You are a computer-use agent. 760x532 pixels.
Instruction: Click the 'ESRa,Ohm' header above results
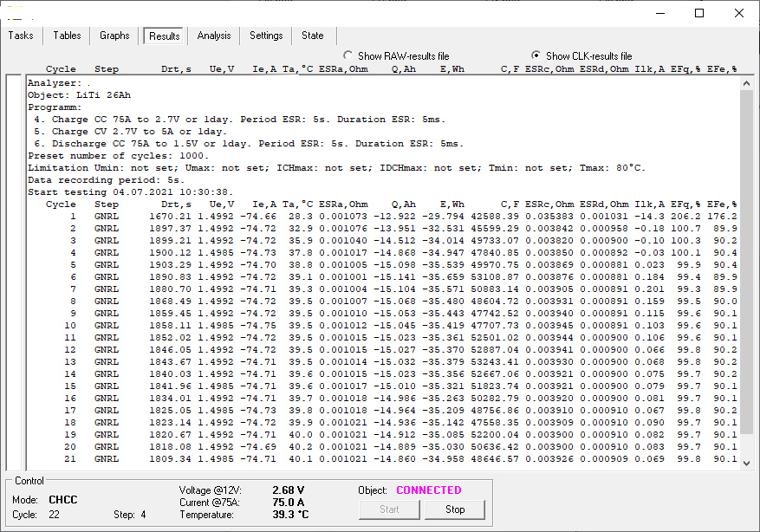(343, 68)
